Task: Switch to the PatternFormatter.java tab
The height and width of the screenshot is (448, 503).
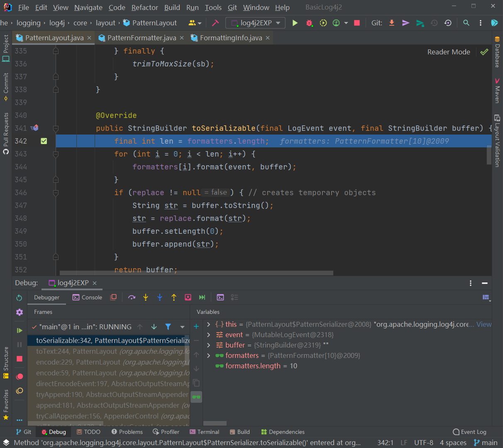Action: (x=142, y=38)
